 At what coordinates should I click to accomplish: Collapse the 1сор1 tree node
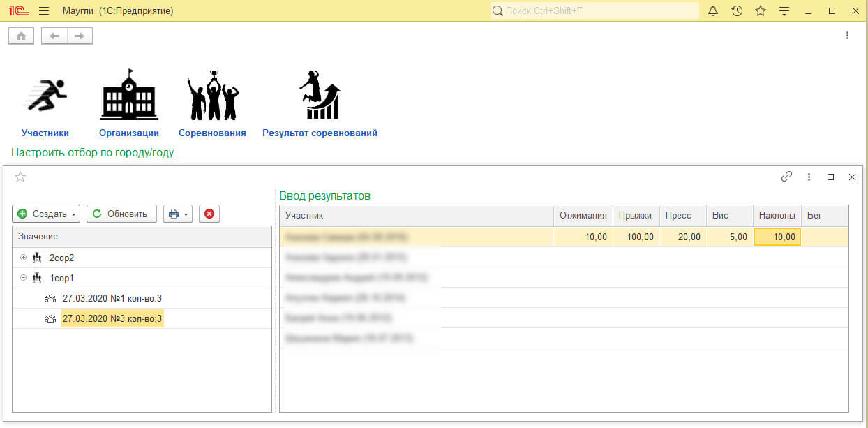pyautogui.click(x=24, y=278)
